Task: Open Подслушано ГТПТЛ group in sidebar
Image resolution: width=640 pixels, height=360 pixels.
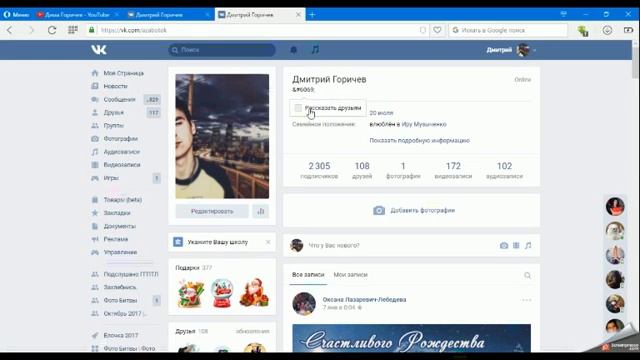Action: (131, 274)
